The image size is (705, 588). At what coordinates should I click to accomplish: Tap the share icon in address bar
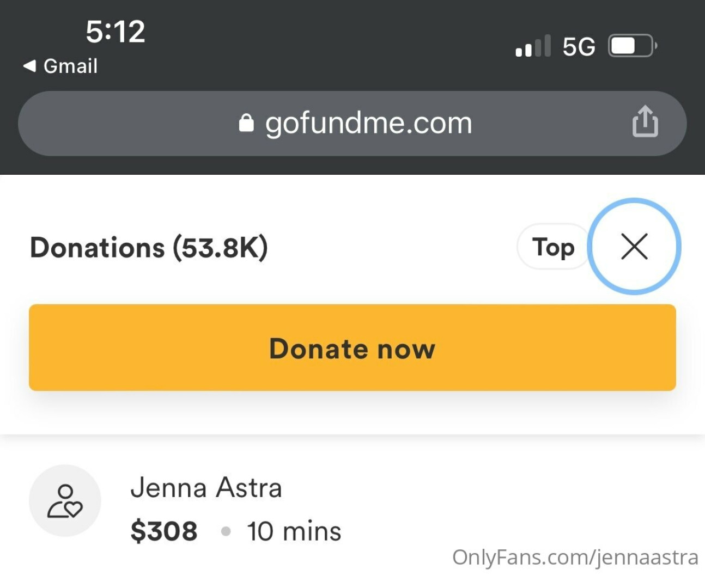click(645, 121)
